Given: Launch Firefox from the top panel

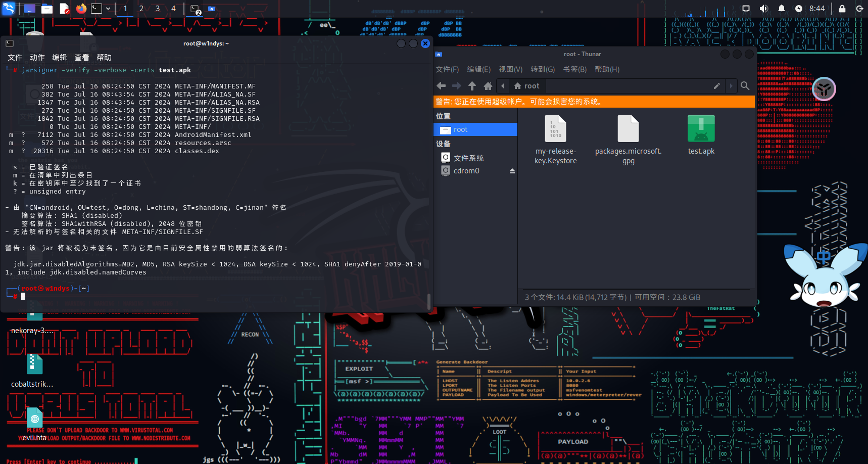Looking at the screenshot, I should pyautogui.click(x=81, y=9).
